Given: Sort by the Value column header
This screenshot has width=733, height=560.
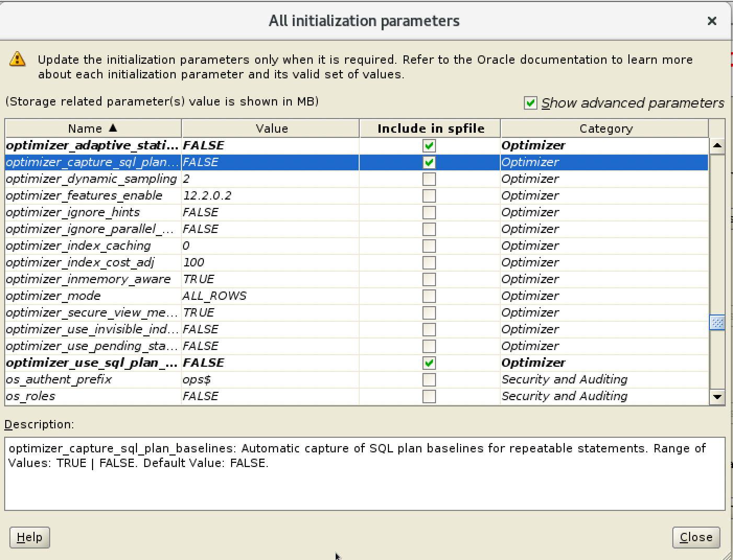Looking at the screenshot, I should click(271, 129).
